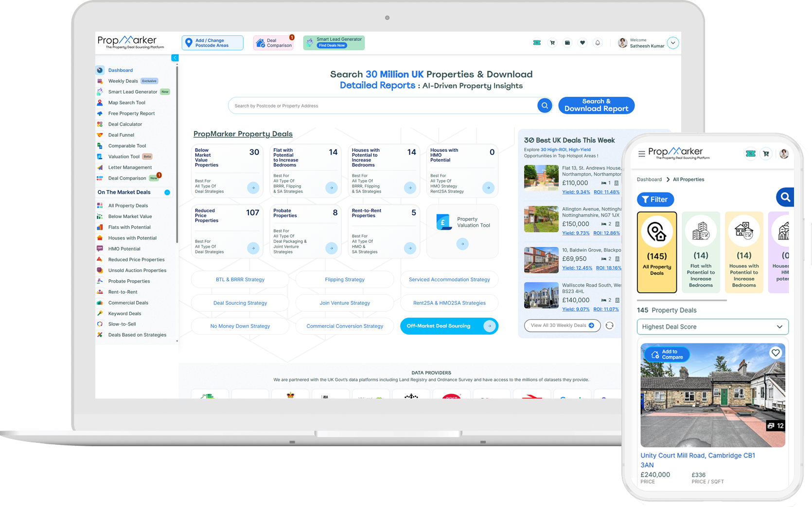
Task: Click Add to Compare on Unity Court
Action: coord(667,354)
